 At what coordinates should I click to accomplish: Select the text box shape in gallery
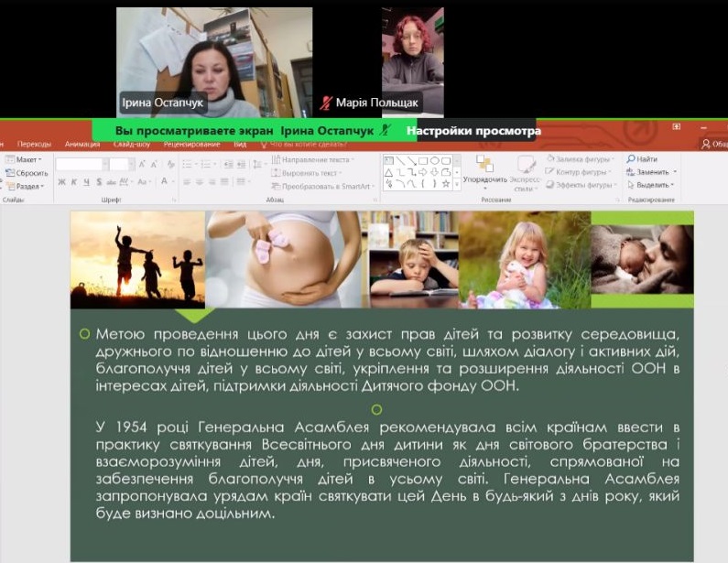(x=389, y=160)
